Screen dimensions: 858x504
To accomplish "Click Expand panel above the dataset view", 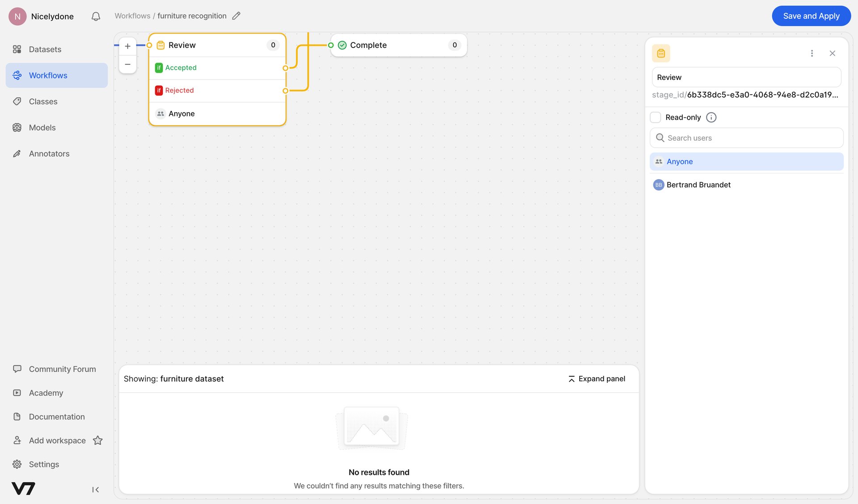I will pos(597,378).
